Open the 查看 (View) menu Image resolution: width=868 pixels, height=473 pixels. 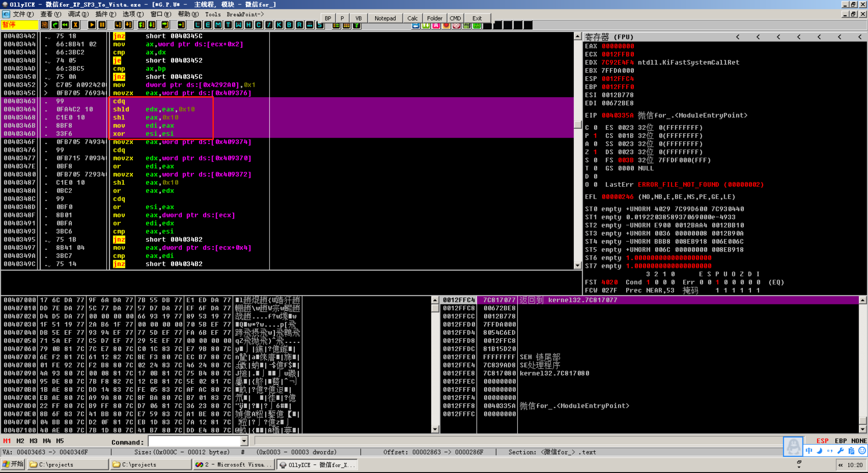click(51, 14)
